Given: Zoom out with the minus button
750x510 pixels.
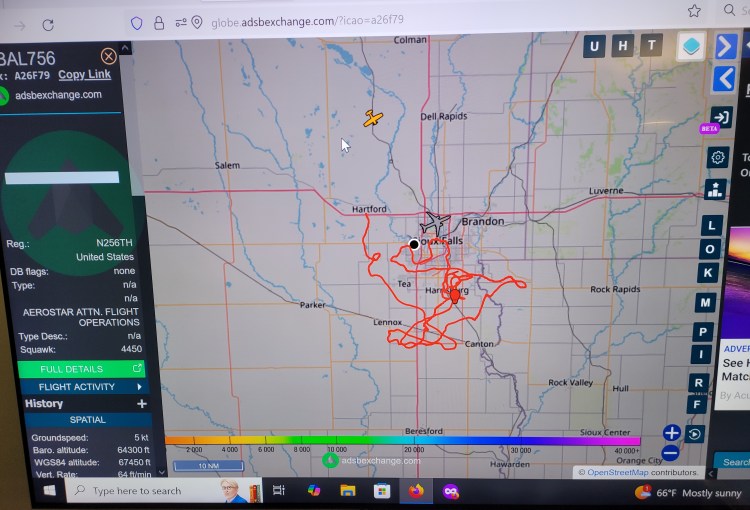Looking at the screenshot, I should 671,452.
